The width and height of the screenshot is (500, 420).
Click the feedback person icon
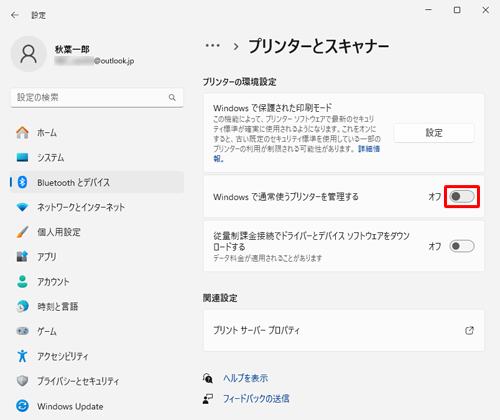[x=208, y=399]
